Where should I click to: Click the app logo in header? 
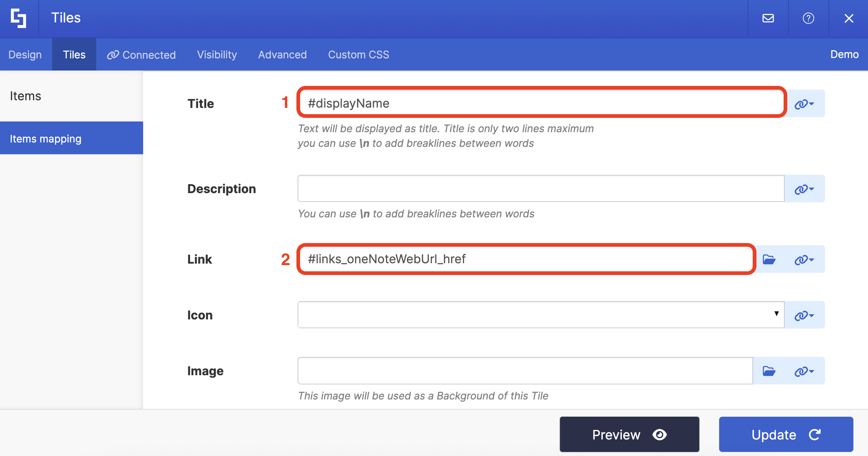(x=18, y=18)
